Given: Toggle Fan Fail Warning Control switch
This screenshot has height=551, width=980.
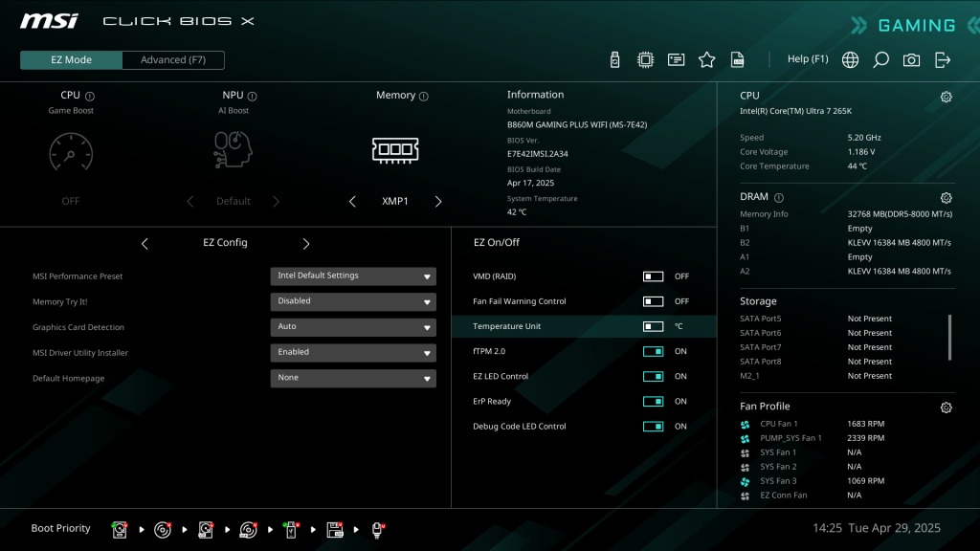Looking at the screenshot, I should click(653, 301).
